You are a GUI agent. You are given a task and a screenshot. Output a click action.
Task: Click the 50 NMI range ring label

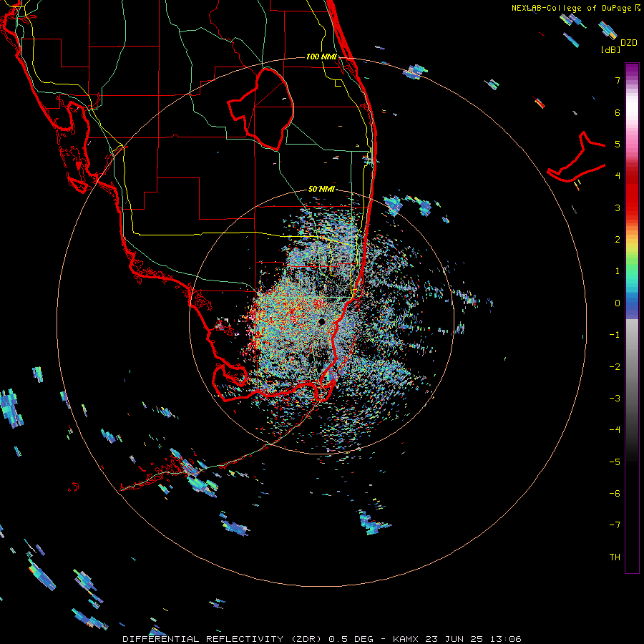coord(321,190)
